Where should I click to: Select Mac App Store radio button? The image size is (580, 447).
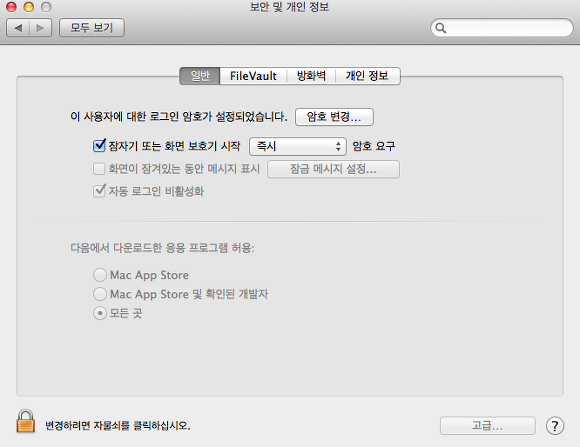pyautogui.click(x=100, y=275)
